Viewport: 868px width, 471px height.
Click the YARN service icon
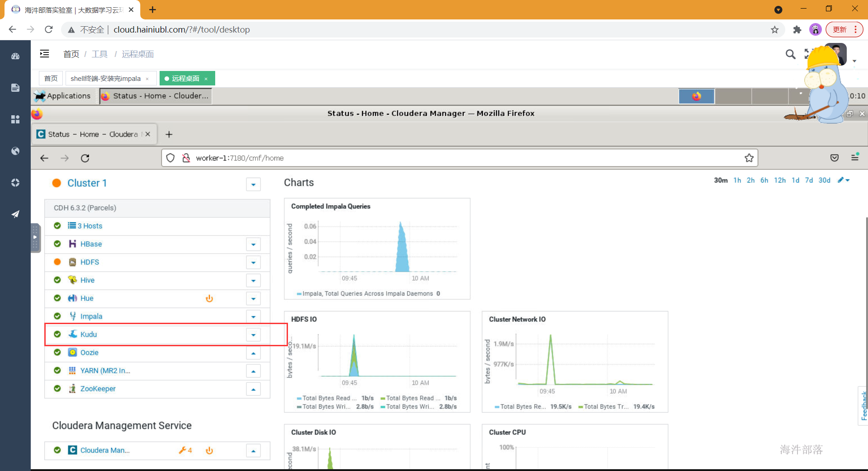click(72, 371)
